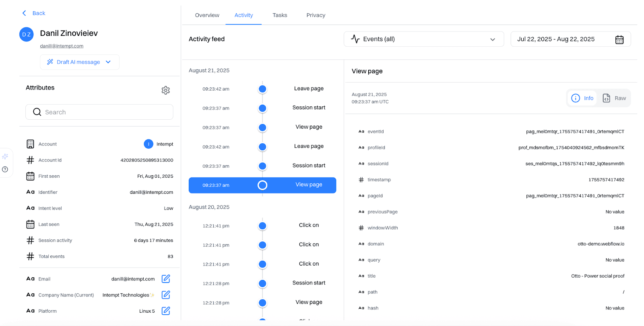Switch to Info event view

pos(582,98)
